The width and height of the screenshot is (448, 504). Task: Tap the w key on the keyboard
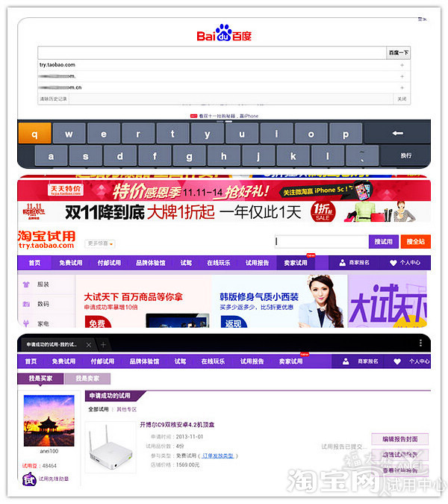tap(69, 134)
